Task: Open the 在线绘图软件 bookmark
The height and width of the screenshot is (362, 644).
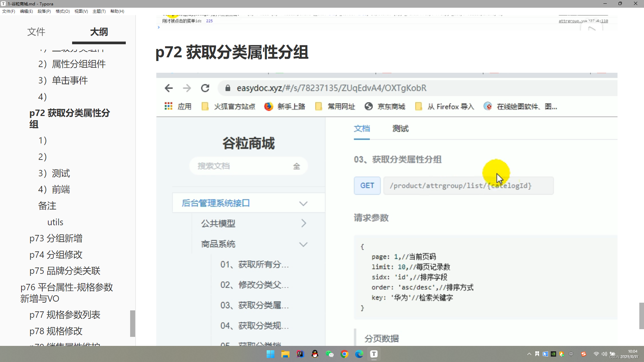Action: pos(520,107)
